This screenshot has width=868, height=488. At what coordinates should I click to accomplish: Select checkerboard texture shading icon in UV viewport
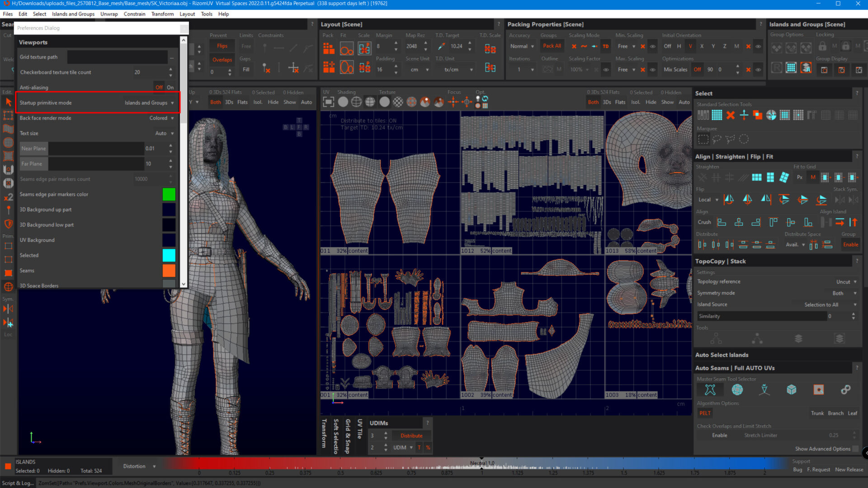pos(398,102)
